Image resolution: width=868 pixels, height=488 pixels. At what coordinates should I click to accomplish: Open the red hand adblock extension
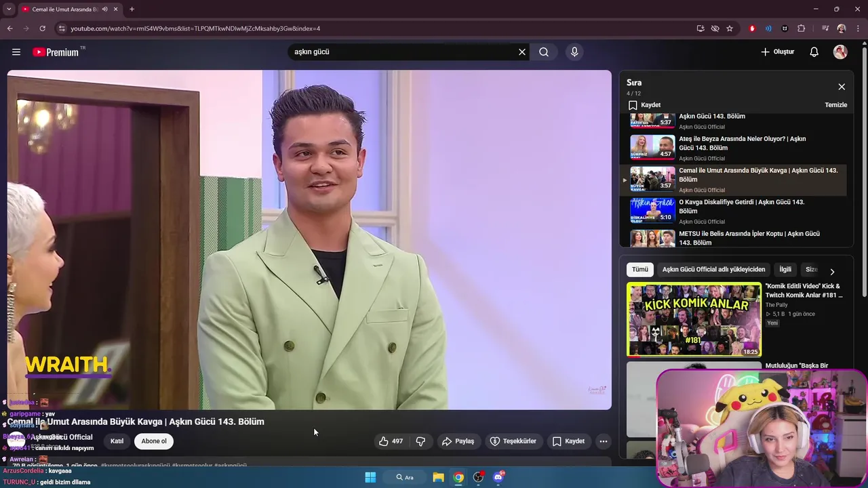(x=752, y=28)
